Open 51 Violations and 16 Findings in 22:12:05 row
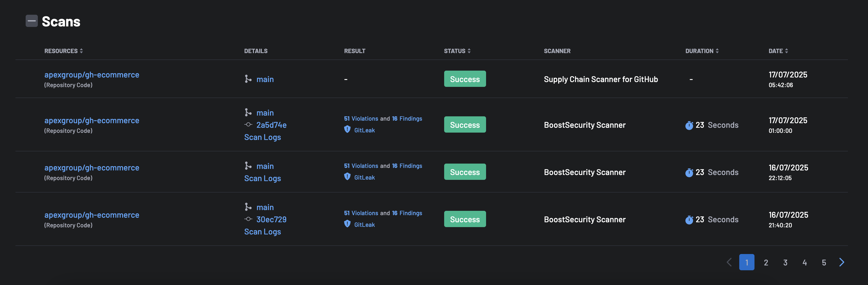This screenshot has width=868, height=285. pyautogui.click(x=383, y=166)
